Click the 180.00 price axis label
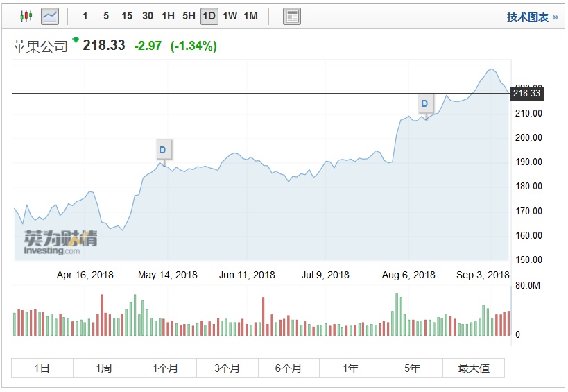Viewport: 568px width, 392px height. pos(528,186)
